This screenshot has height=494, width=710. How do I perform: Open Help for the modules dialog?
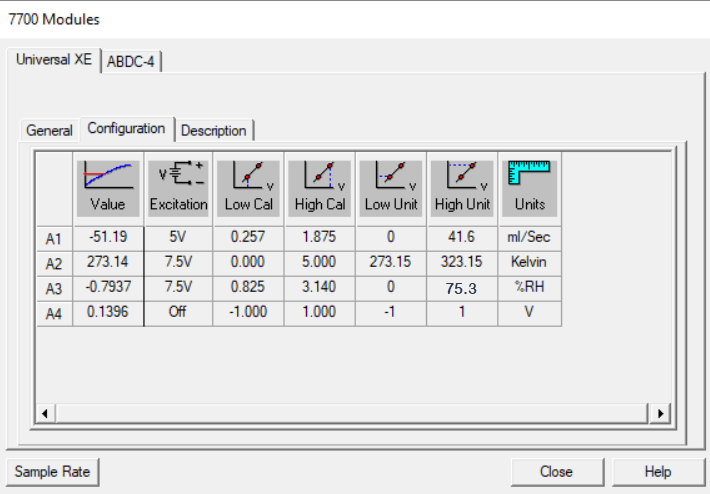[x=657, y=472]
